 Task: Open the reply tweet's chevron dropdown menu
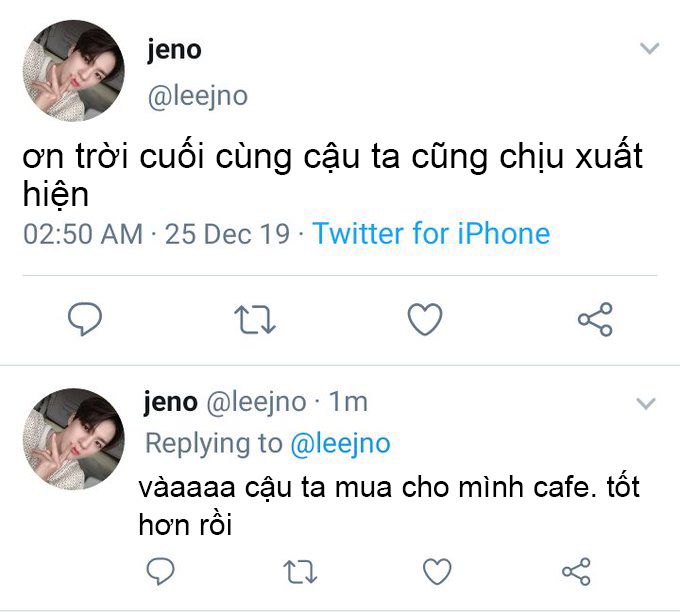(646, 403)
